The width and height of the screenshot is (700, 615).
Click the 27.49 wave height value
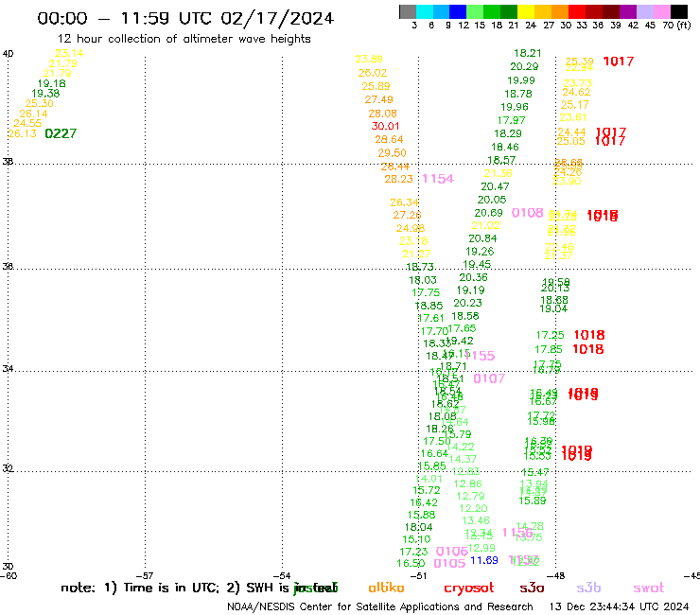click(x=378, y=99)
